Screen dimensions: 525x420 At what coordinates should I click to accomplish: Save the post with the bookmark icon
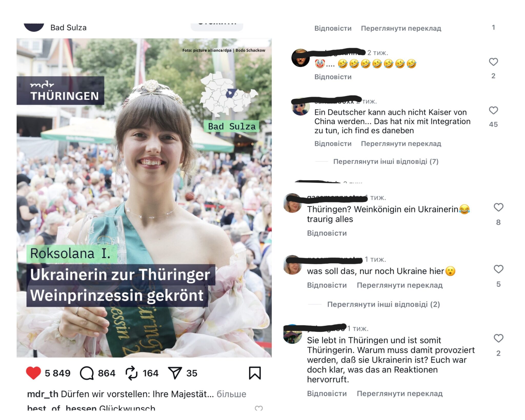tap(255, 373)
